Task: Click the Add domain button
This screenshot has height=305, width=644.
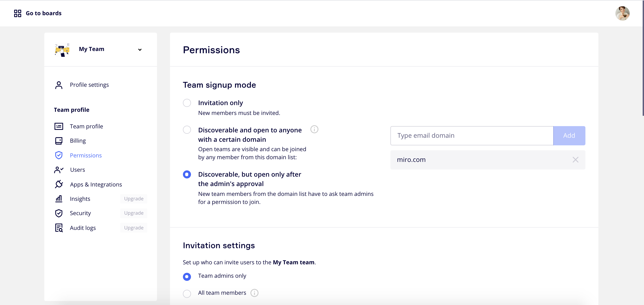Action: click(569, 136)
